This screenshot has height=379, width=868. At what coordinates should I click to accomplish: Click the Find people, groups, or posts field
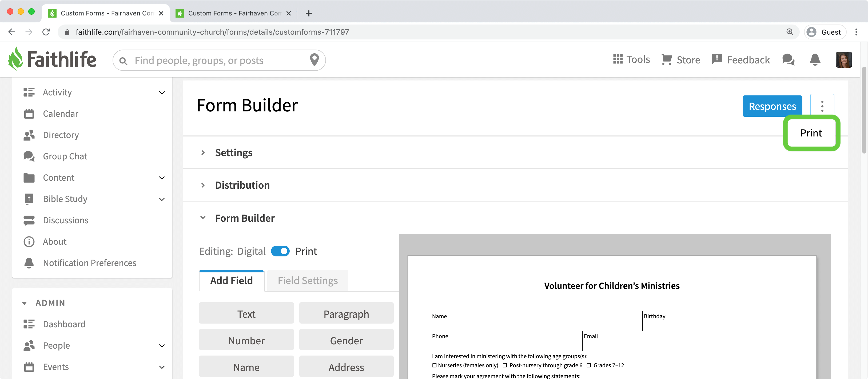[219, 60]
